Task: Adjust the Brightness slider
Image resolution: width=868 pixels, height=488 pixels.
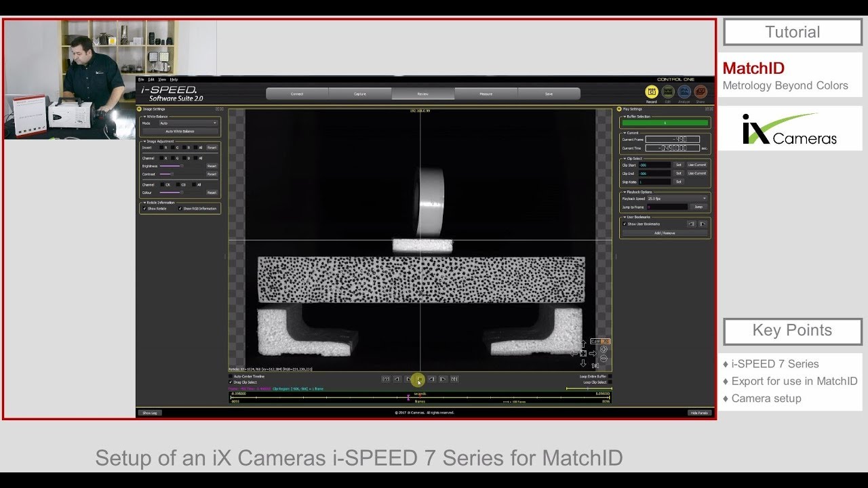Action: click(181, 166)
